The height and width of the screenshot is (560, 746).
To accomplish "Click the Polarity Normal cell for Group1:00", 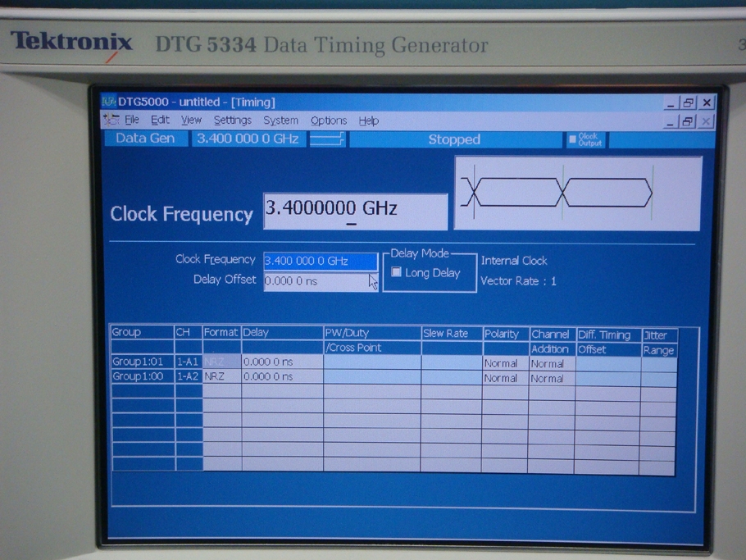I will pyautogui.click(x=505, y=378).
